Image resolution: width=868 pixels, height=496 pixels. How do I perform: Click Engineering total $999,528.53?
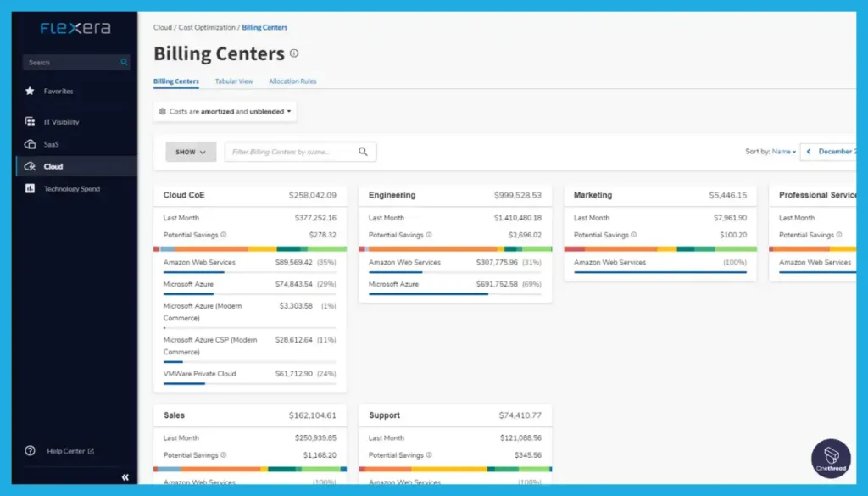point(518,195)
